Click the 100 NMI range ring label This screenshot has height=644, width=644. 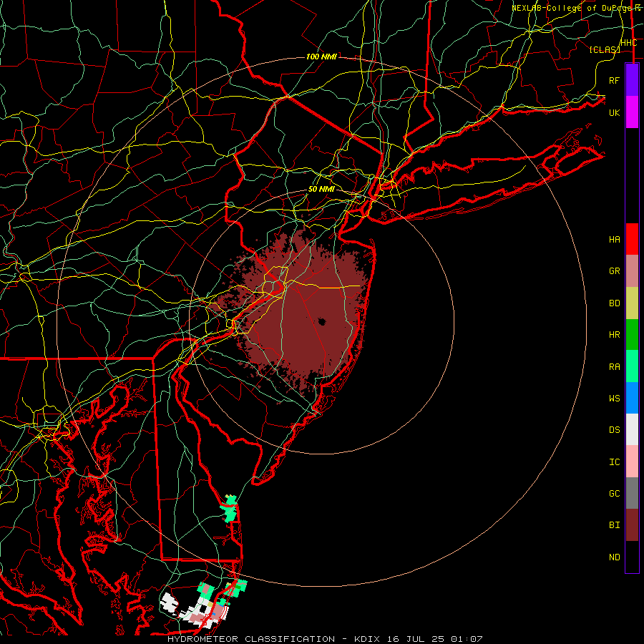(x=321, y=57)
